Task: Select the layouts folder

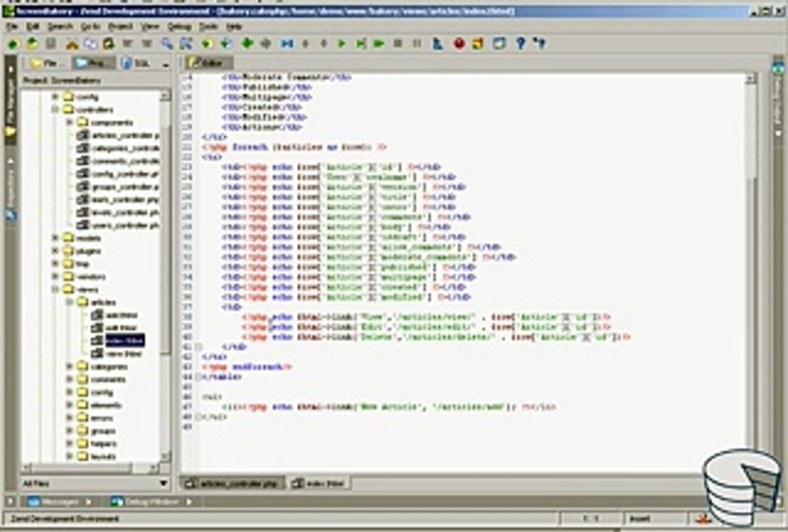Action: pyautogui.click(x=97, y=457)
